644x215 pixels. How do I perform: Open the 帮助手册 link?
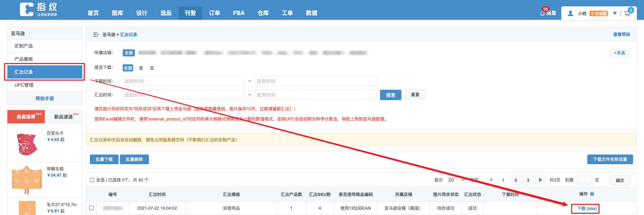45,98
